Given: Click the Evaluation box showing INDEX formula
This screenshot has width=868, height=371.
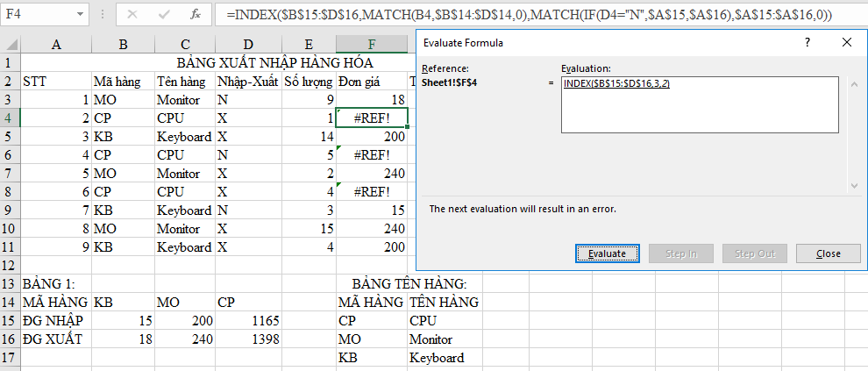Looking at the screenshot, I should click(x=700, y=105).
